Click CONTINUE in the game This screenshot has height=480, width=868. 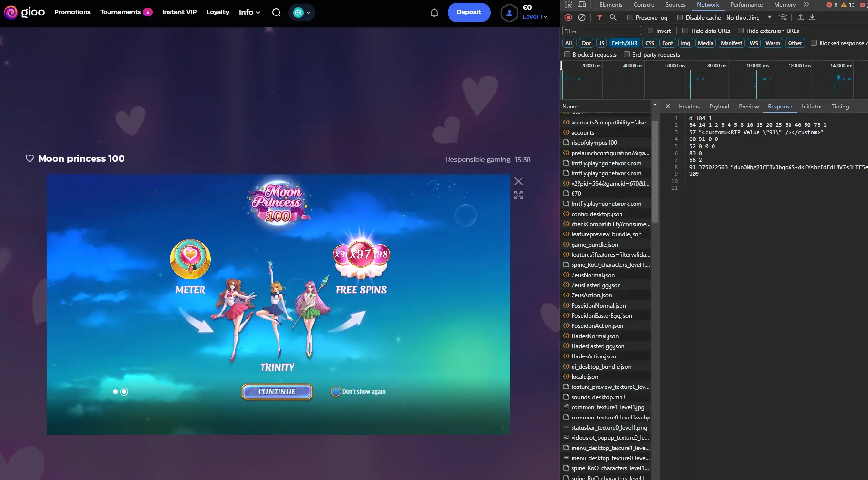point(277,391)
